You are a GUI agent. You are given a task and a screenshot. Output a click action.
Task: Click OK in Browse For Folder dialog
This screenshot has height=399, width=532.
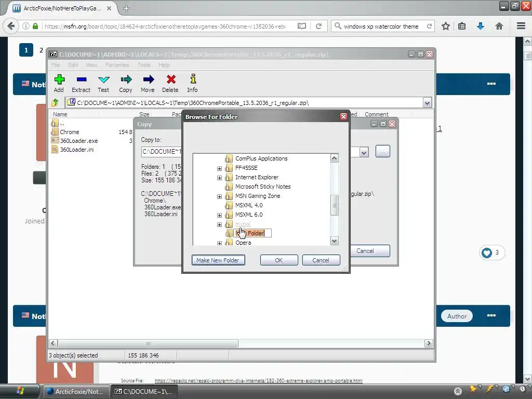point(279,260)
